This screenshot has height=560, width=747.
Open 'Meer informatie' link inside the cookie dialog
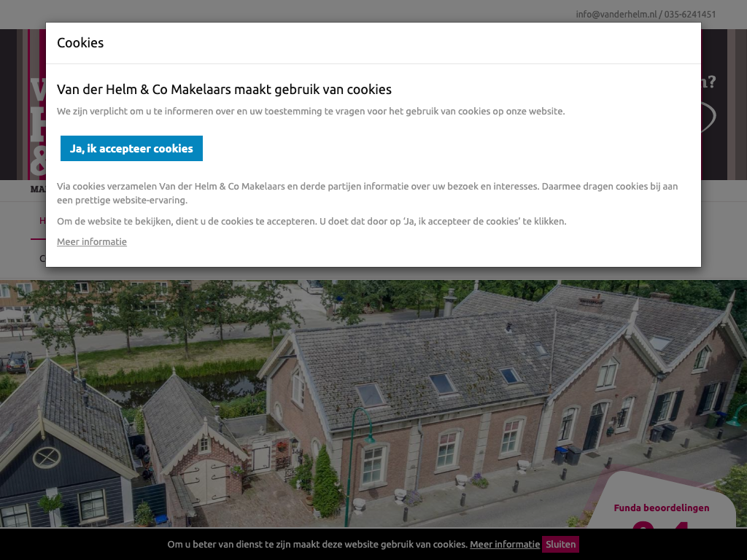pos(92,242)
